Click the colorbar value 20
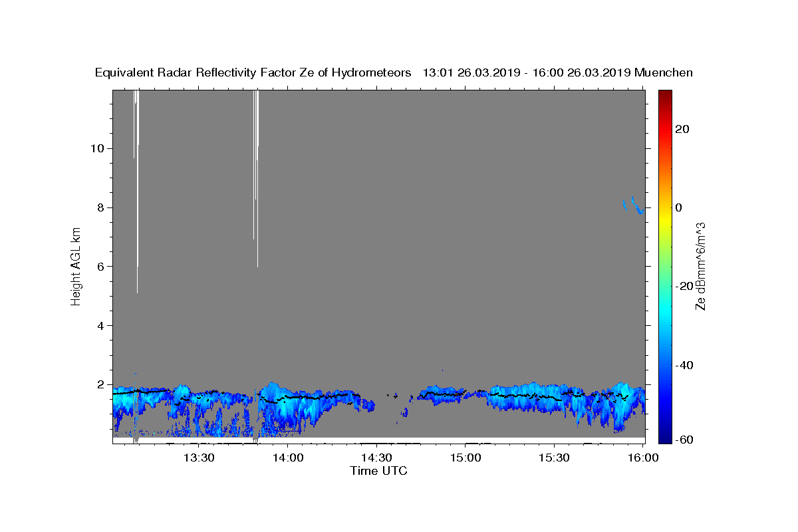The image size is (798, 532). tap(682, 128)
